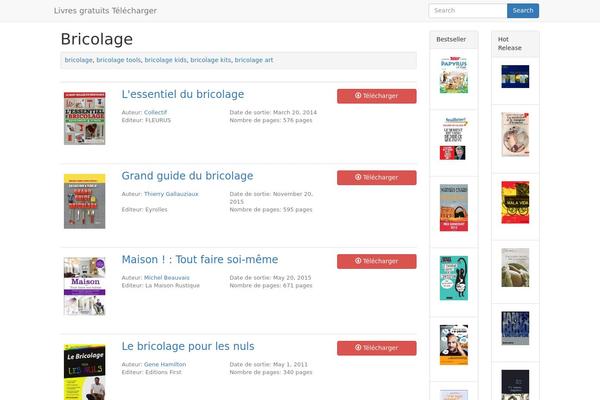Open the 'bricolage kits' tag link
This screenshot has width=600, height=400.
(210, 60)
